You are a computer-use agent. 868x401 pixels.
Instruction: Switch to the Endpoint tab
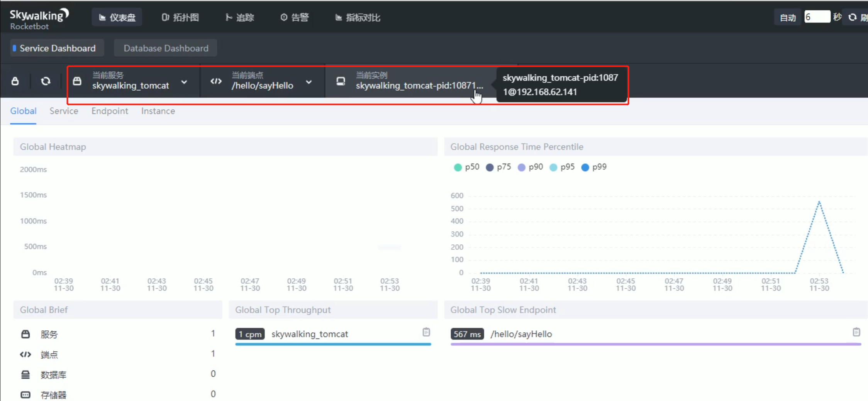point(110,111)
